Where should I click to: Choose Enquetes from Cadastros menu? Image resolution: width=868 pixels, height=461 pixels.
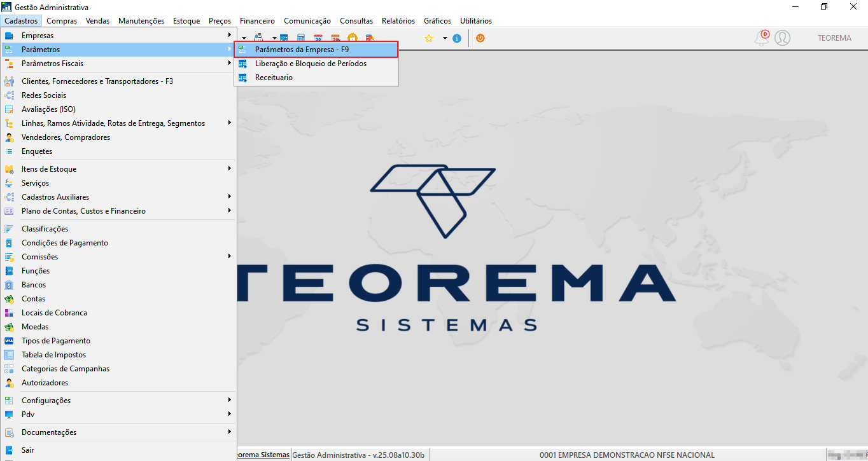(x=118, y=151)
